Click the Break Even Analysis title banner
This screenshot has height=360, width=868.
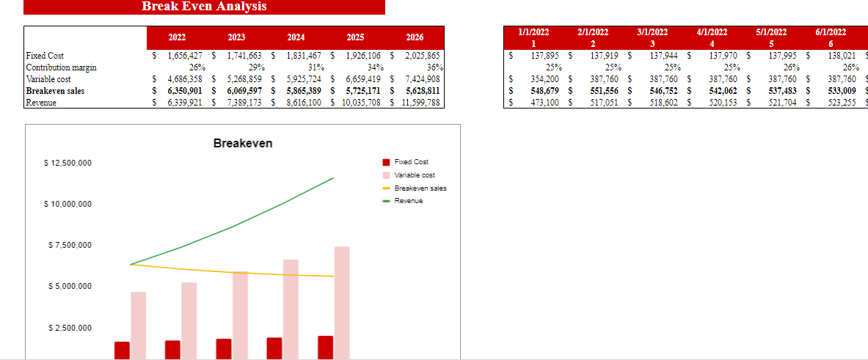coord(204,7)
